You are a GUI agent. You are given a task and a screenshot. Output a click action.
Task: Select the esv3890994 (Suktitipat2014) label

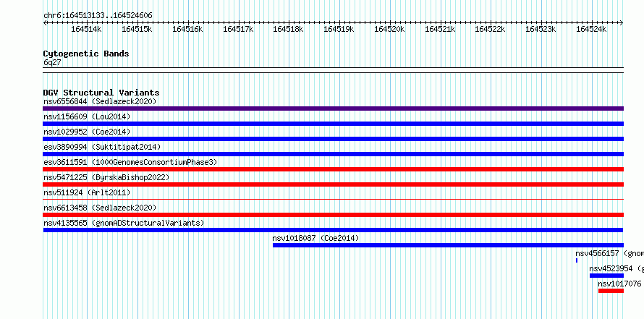102,147
